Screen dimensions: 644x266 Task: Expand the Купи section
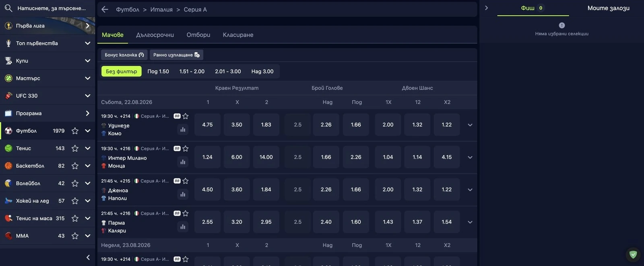(x=88, y=61)
